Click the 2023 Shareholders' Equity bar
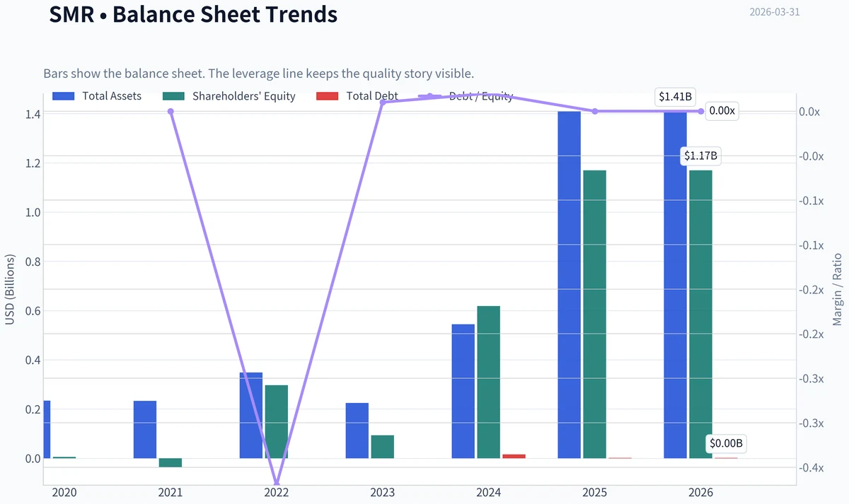Screen dimensions: 849x504 [x=382, y=447]
